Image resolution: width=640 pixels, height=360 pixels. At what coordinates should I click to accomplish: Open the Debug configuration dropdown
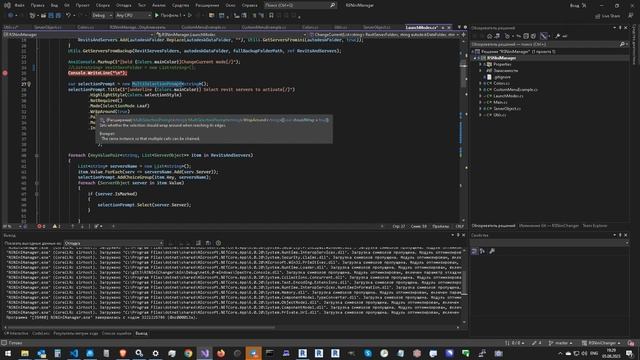[x=102, y=16]
